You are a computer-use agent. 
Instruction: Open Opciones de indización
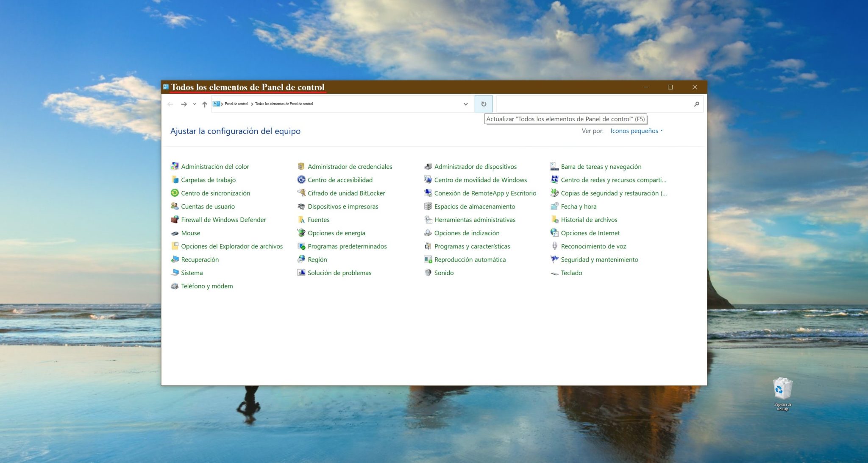(x=467, y=233)
